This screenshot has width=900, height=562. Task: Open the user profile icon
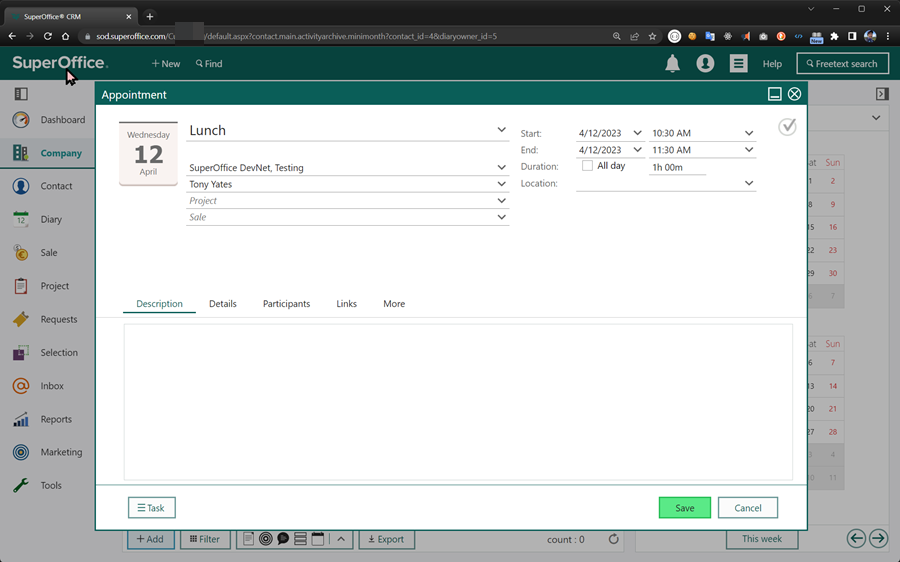[x=705, y=64]
